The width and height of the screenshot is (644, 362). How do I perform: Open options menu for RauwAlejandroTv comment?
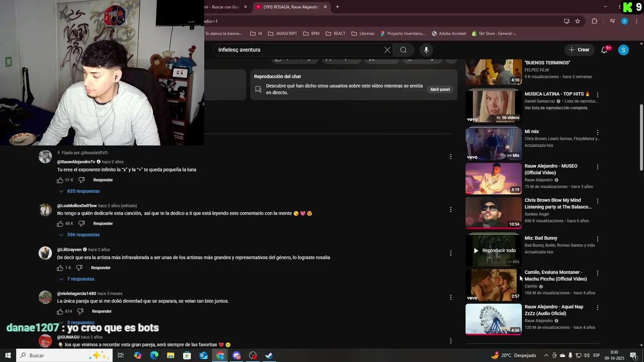coord(451,156)
